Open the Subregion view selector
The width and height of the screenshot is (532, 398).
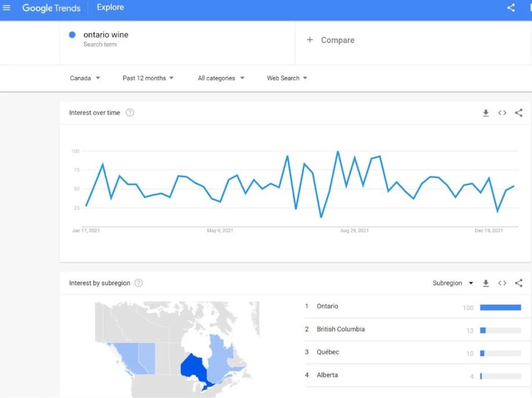tap(453, 283)
